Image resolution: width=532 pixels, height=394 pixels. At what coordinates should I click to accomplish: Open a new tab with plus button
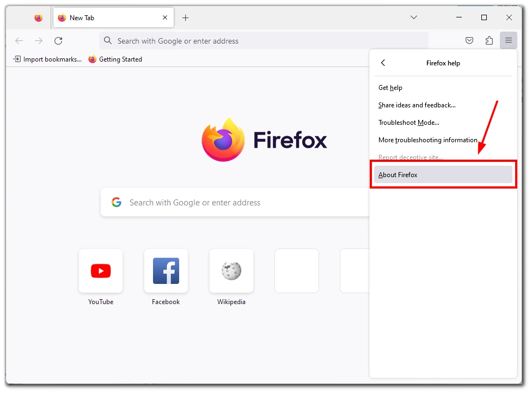185,17
